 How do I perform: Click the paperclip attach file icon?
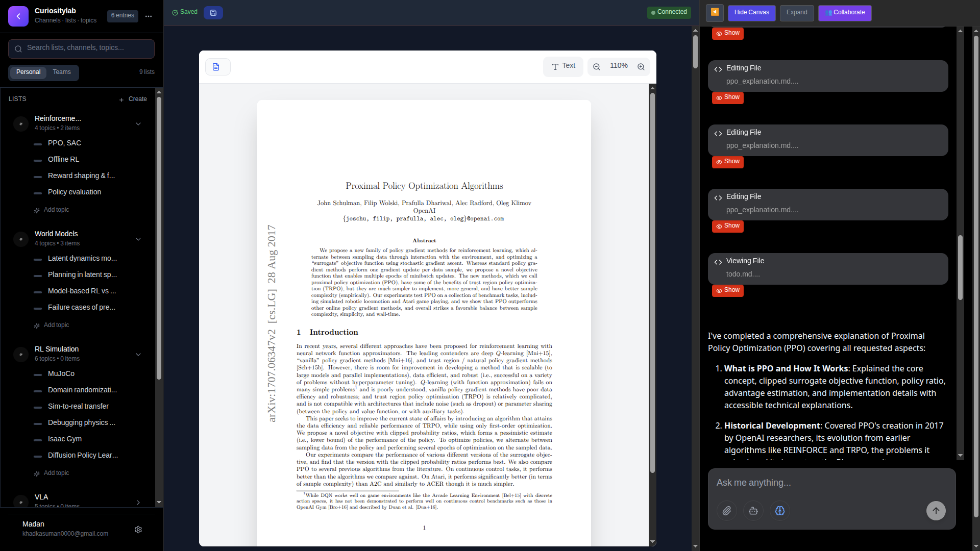[727, 511]
